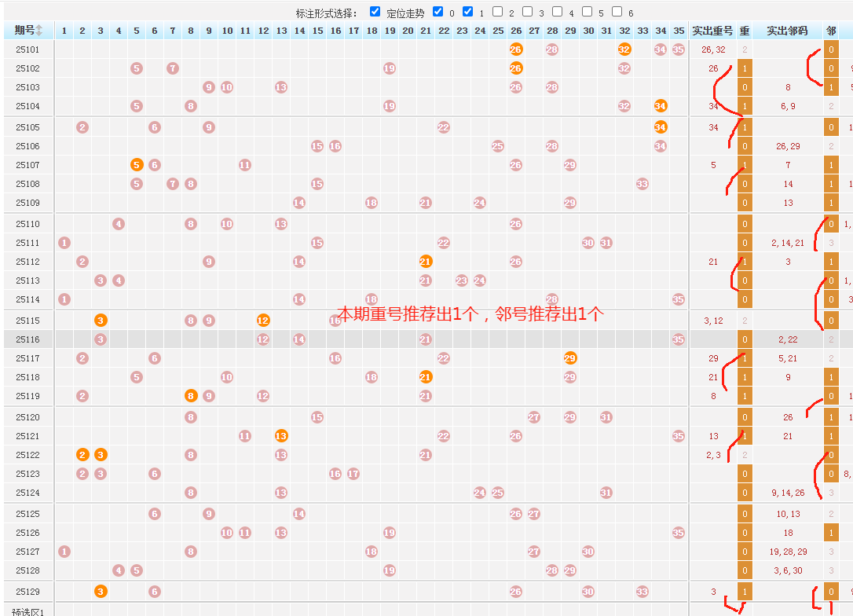
Task: Click ball 31 in row 25111
Action: [606, 243]
